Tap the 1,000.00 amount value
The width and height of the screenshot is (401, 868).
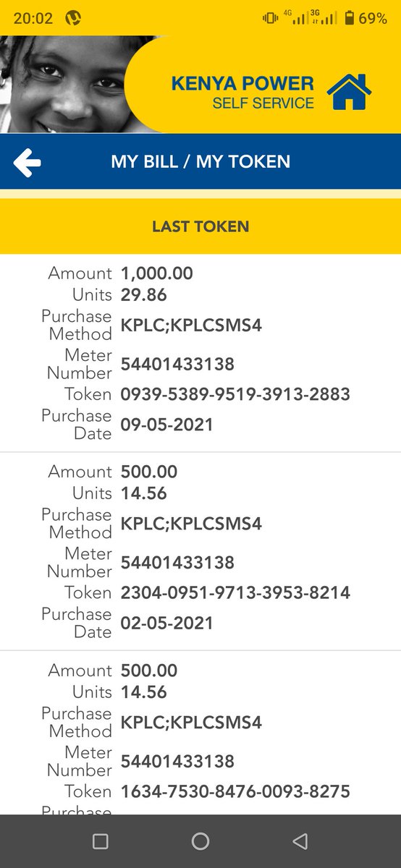pos(157,273)
